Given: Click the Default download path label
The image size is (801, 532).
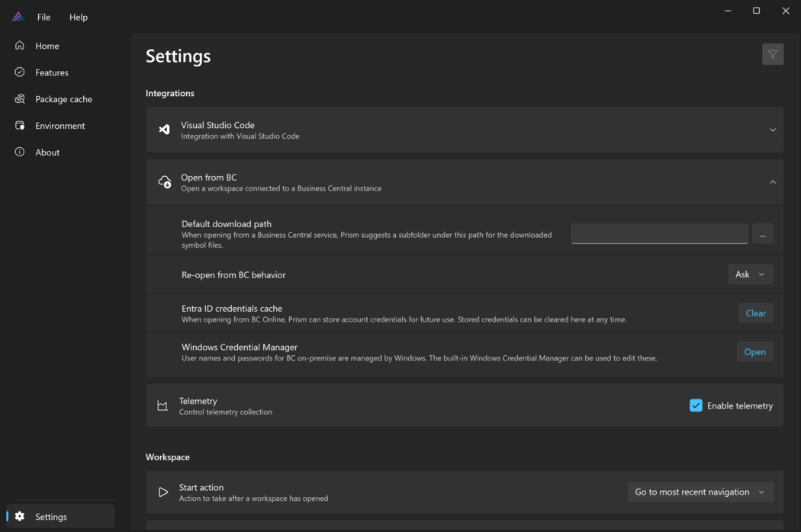Looking at the screenshot, I should [x=227, y=223].
